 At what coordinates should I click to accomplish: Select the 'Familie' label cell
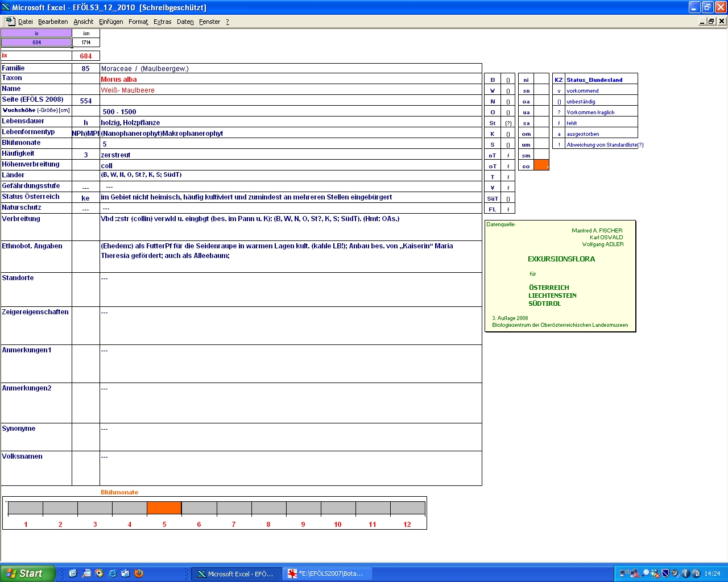click(36, 68)
